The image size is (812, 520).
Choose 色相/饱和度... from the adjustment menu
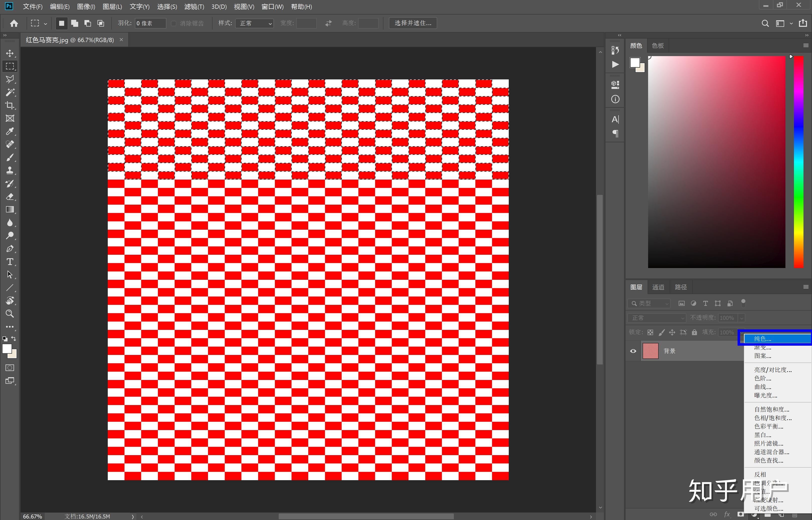[x=777, y=418]
